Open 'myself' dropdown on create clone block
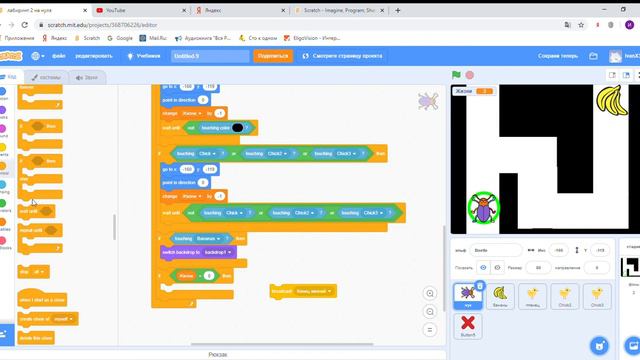Screen dimensions: 640x360 63,319
